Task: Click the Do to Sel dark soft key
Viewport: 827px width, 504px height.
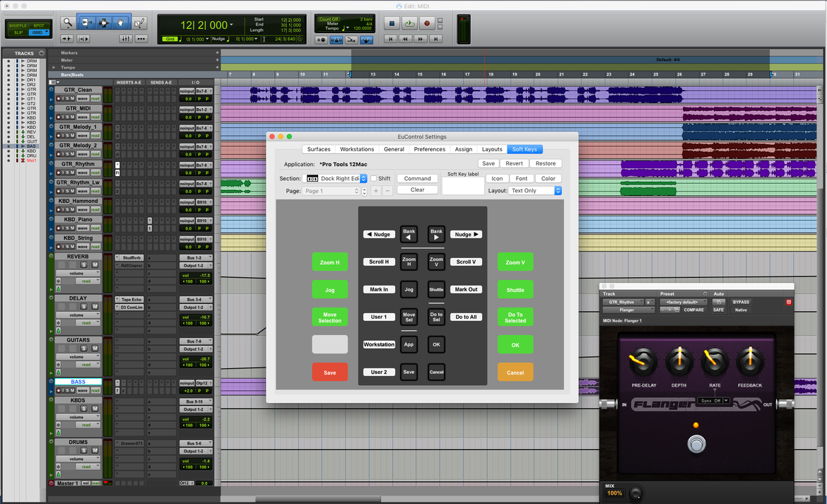Action: [x=436, y=317]
